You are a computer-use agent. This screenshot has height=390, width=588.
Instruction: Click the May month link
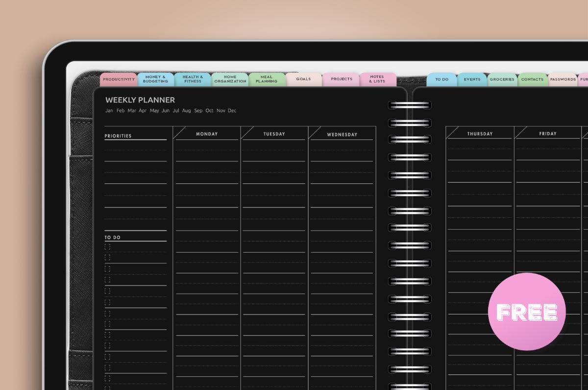coord(154,111)
